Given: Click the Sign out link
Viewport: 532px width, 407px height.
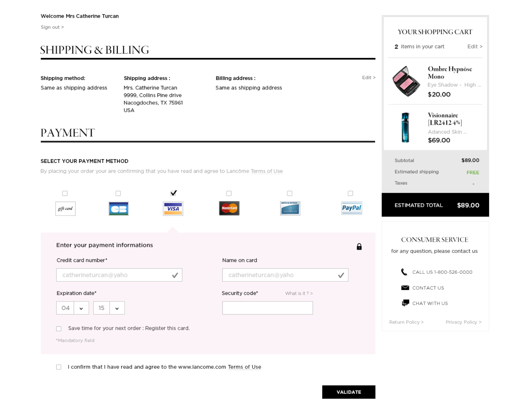Looking at the screenshot, I should [52, 27].
